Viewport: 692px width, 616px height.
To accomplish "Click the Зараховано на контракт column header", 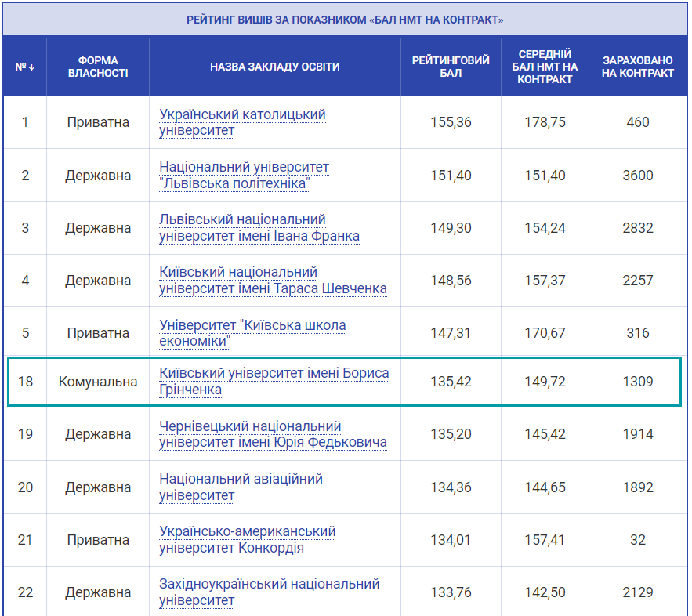I will pyautogui.click(x=638, y=67).
